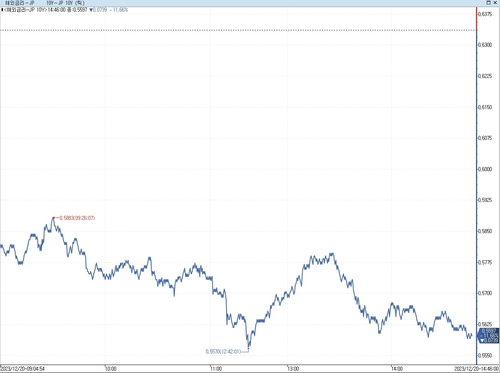The width and height of the screenshot is (500, 373).
Task: Maximize the JP 10Y chart panel
Action: 489,3
